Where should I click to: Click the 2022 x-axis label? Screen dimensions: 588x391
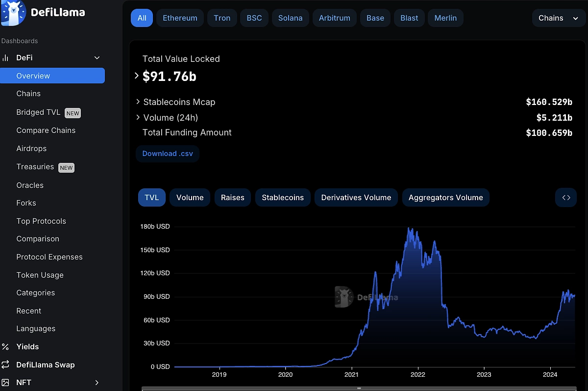418,375
